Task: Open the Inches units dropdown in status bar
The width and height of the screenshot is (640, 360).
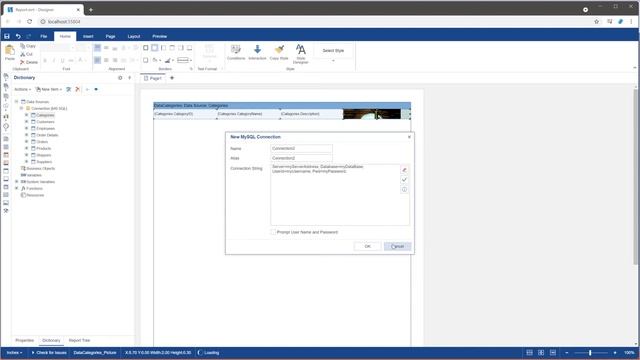Action: (x=14, y=353)
